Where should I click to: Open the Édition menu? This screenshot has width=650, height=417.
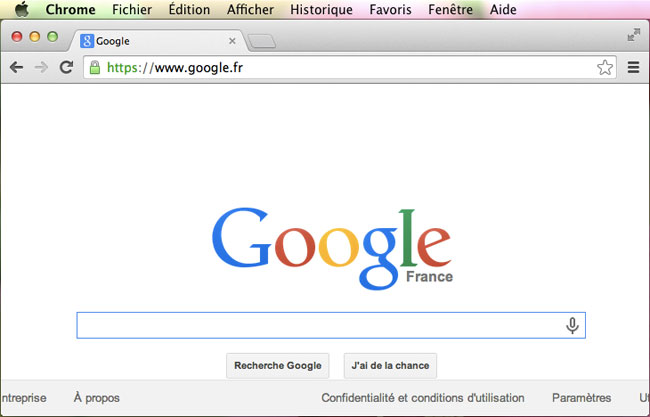click(x=189, y=10)
